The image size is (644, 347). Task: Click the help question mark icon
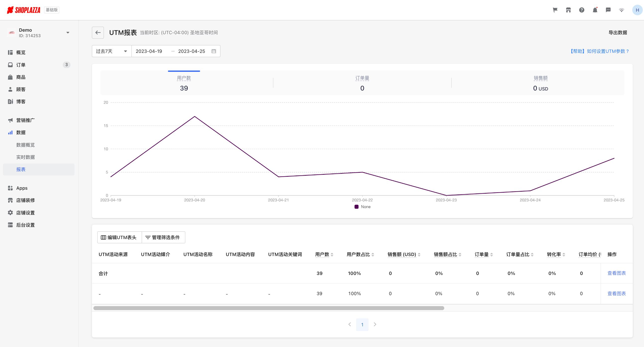point(581,10)
